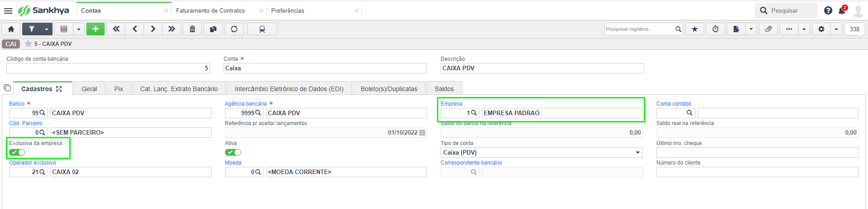The image size is (868, 209).
Task: Open attachments with the paperclip icon
Action: pyautogui.click(x=768, y=29)
